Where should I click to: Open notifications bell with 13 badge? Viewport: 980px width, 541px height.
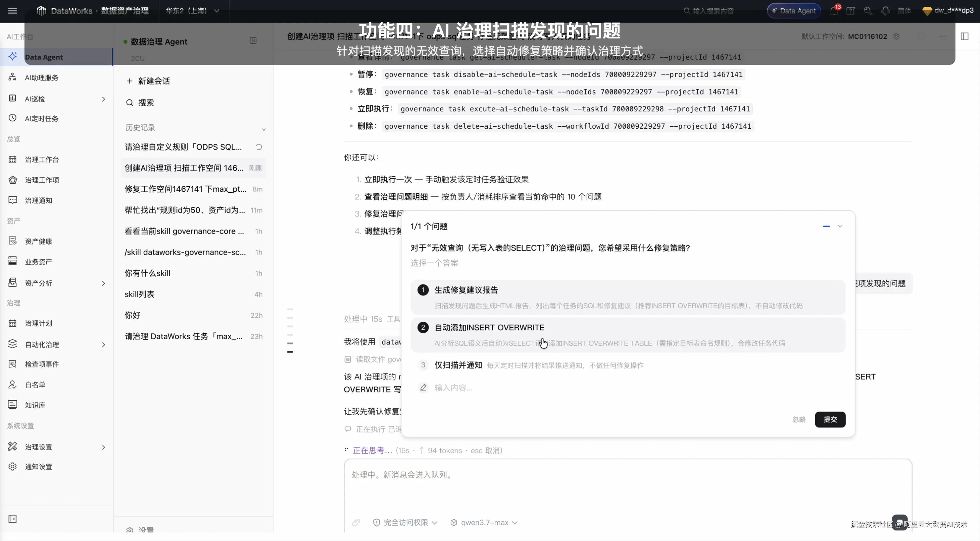pos(834,11)
